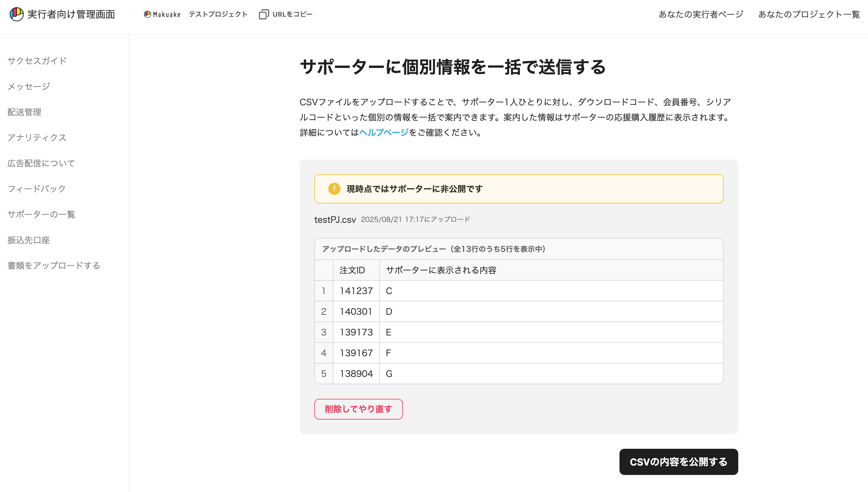
Task: Open サクセスガイド in the sidebar
Action: [37, 61]
